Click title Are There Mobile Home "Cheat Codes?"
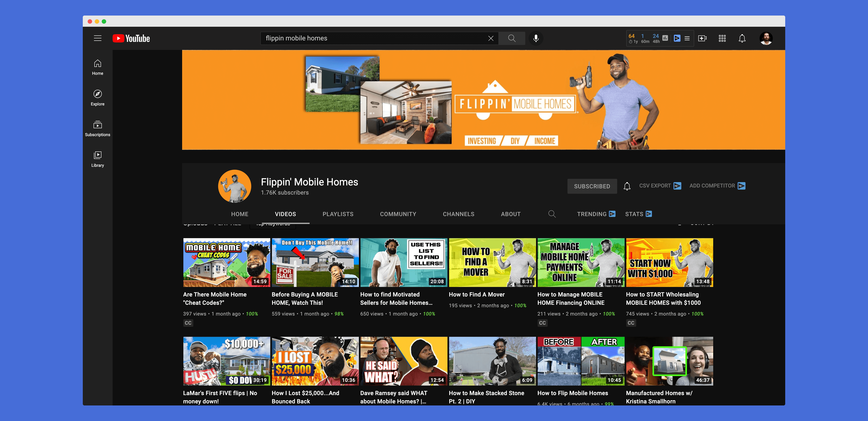Screen dimensions: 868x421 [x=215, y=299]
